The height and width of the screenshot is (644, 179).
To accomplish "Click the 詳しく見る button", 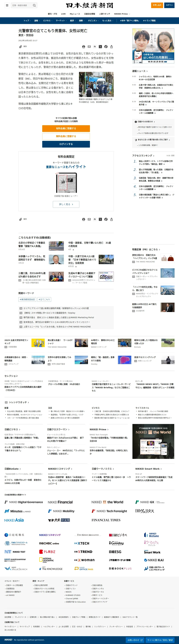I will (66, 204).
